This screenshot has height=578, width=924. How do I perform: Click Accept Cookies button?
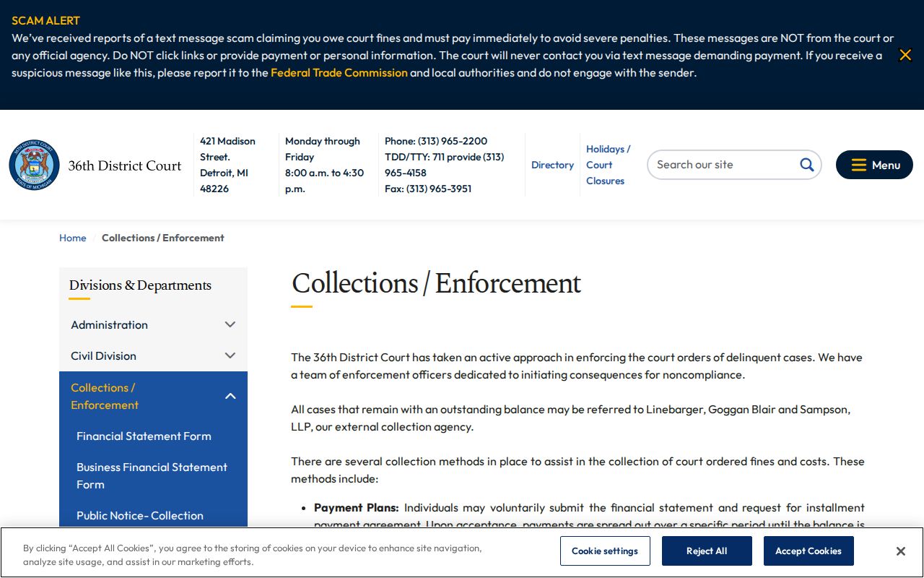(808, 551)
